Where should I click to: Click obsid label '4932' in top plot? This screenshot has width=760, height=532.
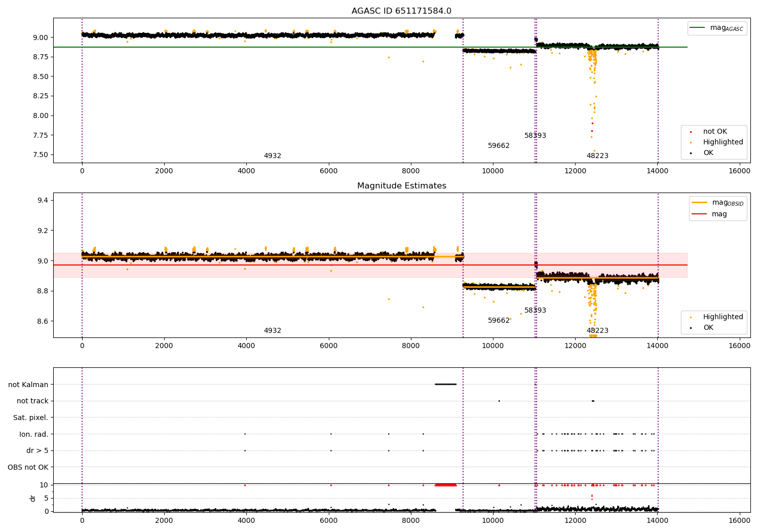pos(273,156)
